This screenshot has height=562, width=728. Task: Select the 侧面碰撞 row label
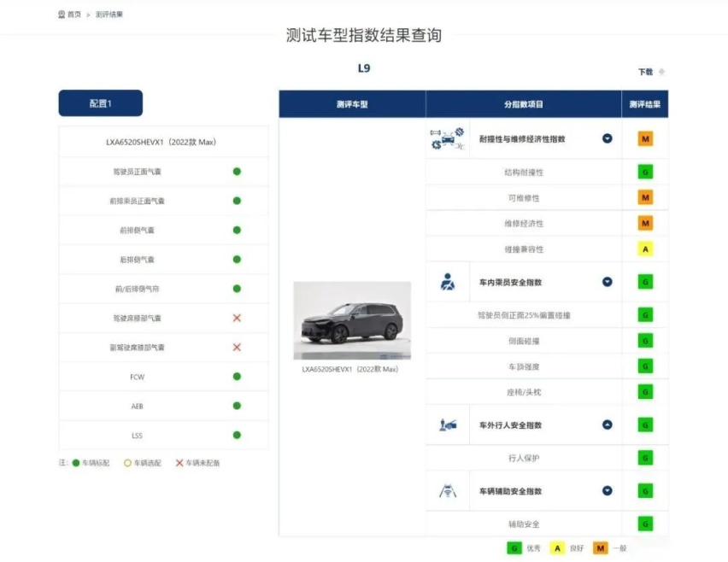tap(524, 341)
